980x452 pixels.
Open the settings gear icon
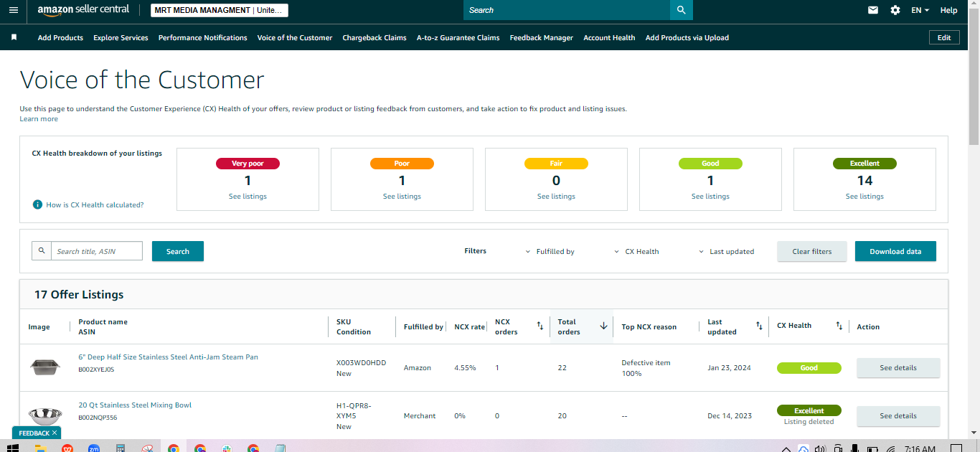click(x=895, y=10)
